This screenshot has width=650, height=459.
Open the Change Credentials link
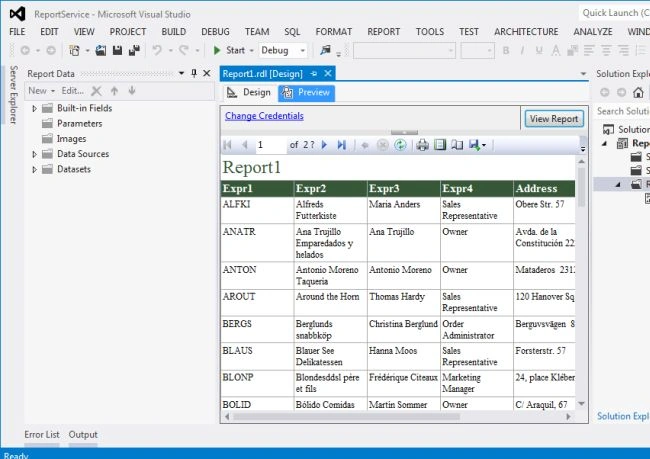click(264, 116)
